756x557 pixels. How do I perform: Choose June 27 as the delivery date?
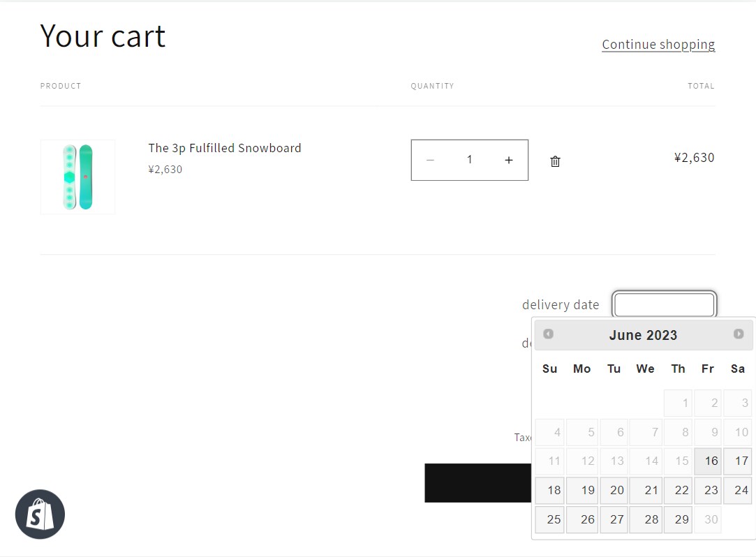coord(614,520)
